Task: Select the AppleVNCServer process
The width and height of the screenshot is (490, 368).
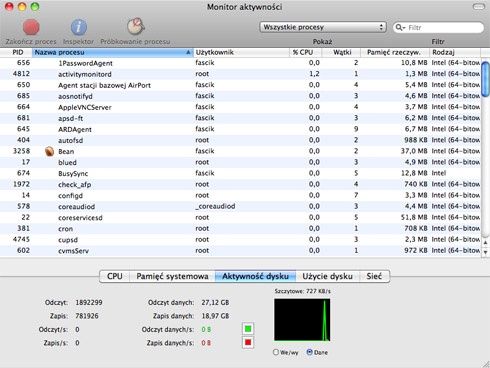Action: (x=240, y=107)
